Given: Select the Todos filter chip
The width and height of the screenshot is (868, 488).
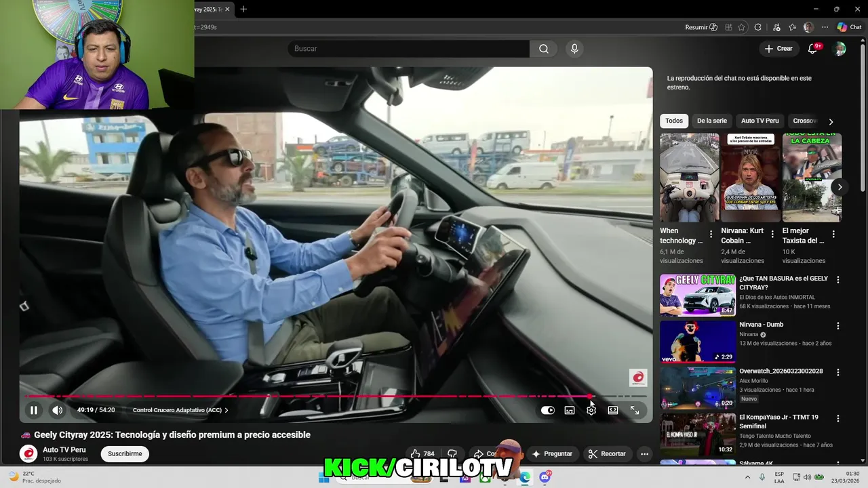Looking at the screenshot, I should coord(674,121).
